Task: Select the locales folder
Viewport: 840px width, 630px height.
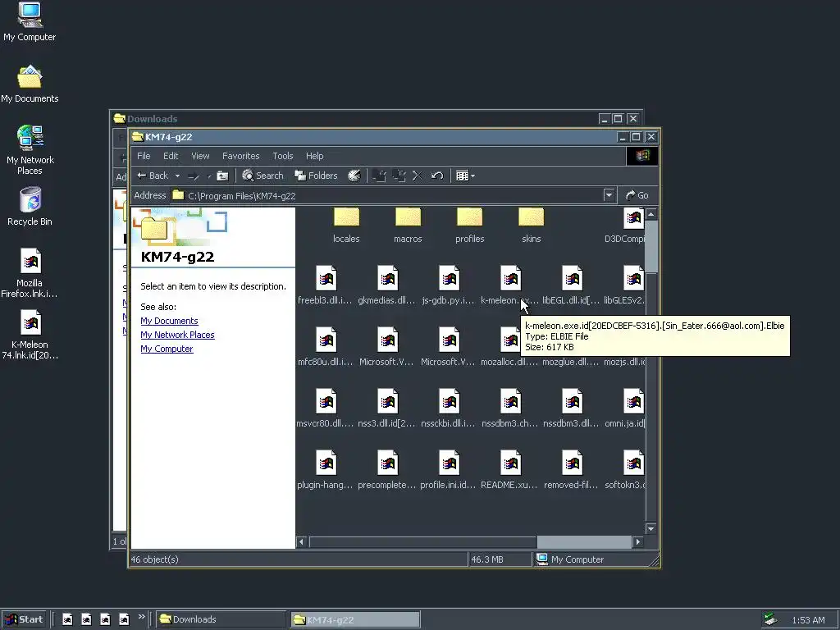Action: pos(346,225)
